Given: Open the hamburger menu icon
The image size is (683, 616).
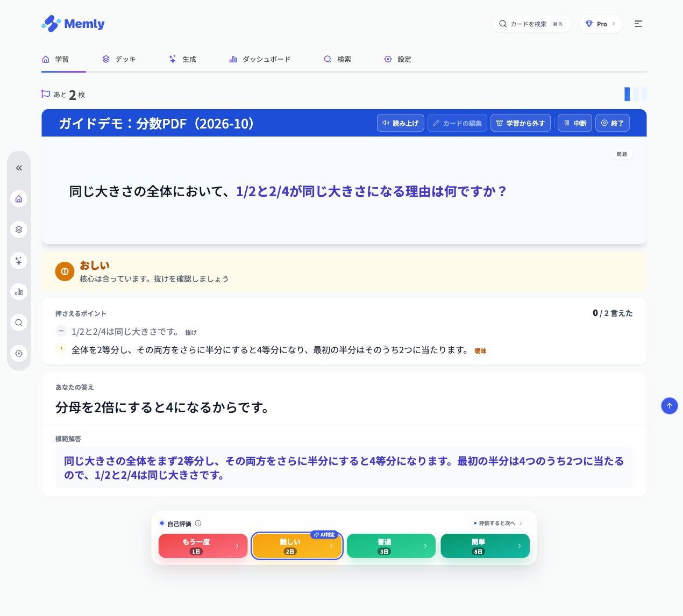Looking at the screenshot, I should tap(638, 24).
